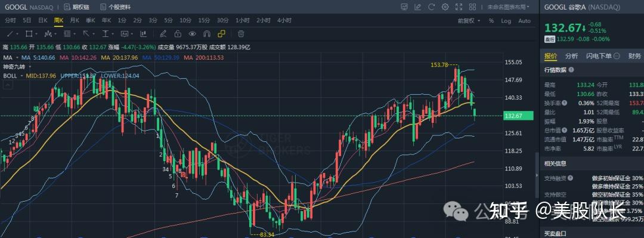644x238 pixels.
Task: Open the 个股资料 stock profile link
Action: point(116,7)
